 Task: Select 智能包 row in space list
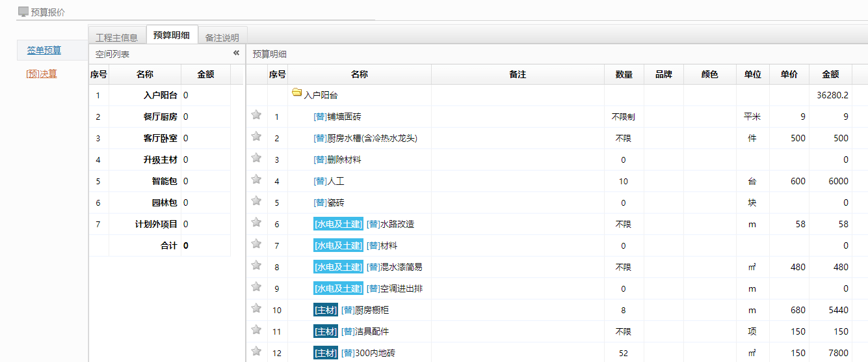164,182
